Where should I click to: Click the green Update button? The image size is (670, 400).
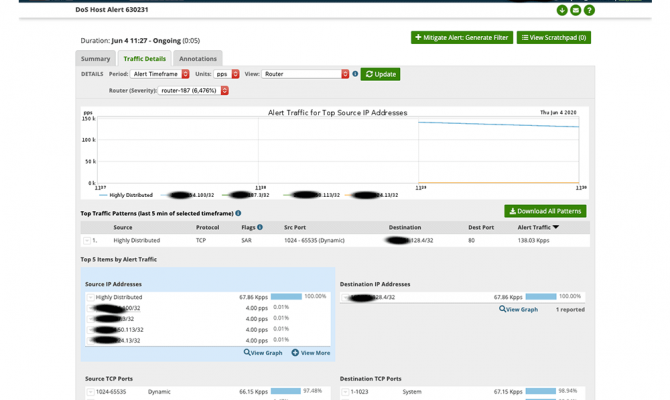click(380, 74)
